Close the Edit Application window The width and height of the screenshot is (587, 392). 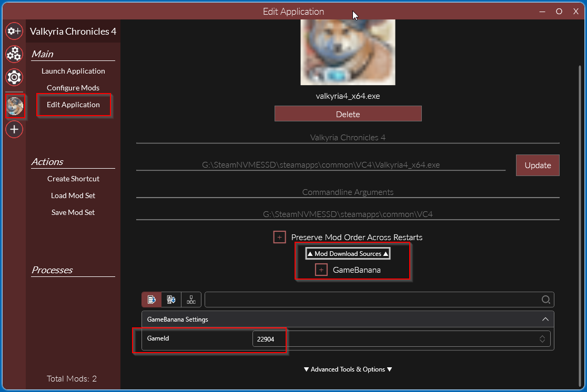576,12
